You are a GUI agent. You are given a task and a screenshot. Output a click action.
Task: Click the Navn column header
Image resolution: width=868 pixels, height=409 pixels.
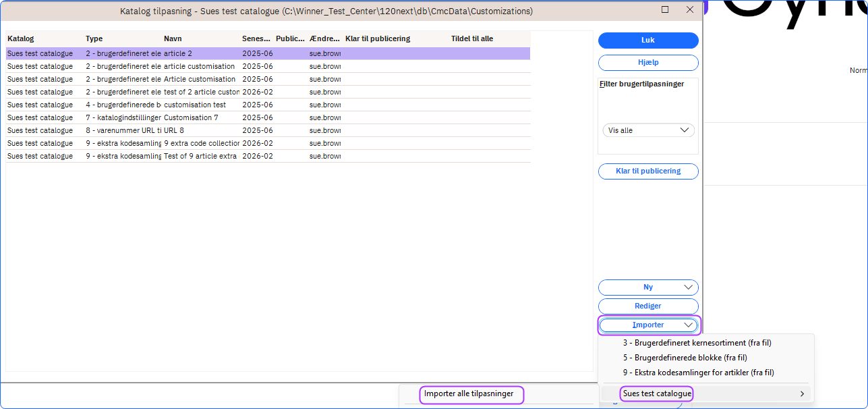pyautogui.click(x=173, y=39)
